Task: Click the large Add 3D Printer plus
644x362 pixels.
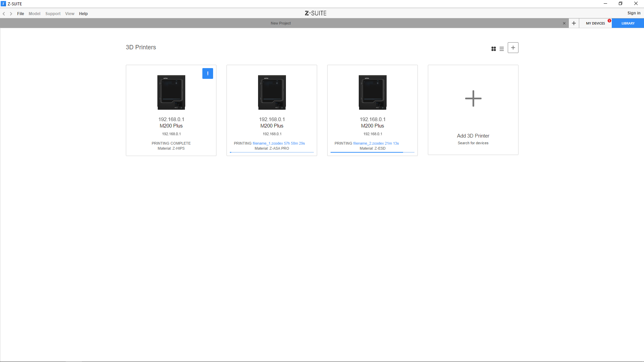Action: [x=473, y=99]
